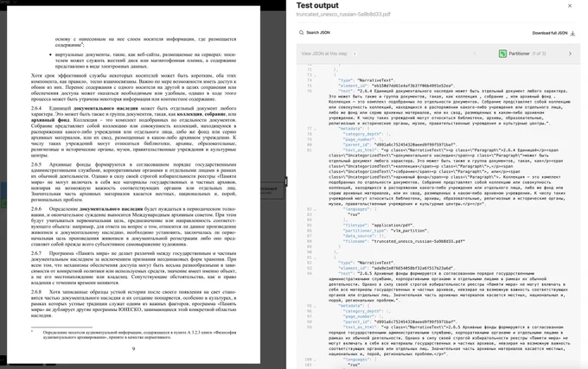The height and width of the screenshot is (369, 588).
Task: Click the split-pane divider handle
Action: point(286,181)
